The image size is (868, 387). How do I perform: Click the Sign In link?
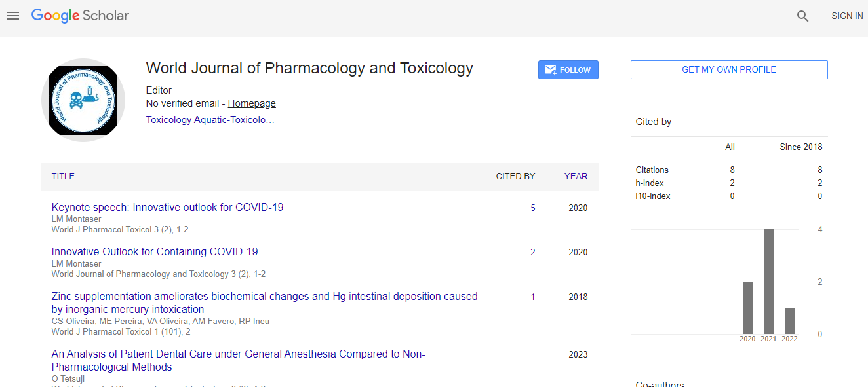coord(847,16)
